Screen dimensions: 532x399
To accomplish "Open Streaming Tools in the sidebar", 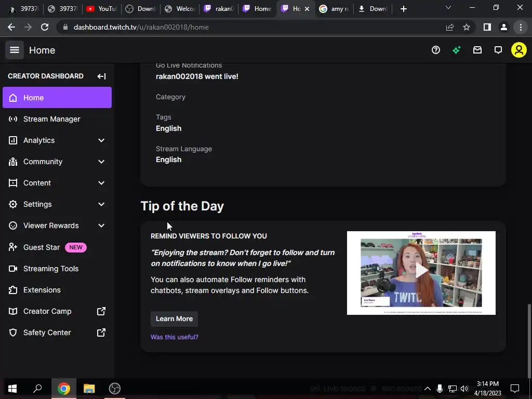I will pyautogui.click(x=57, y=269).
